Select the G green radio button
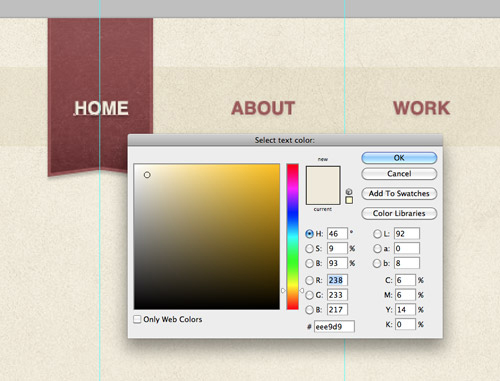 tap(309, 295)
